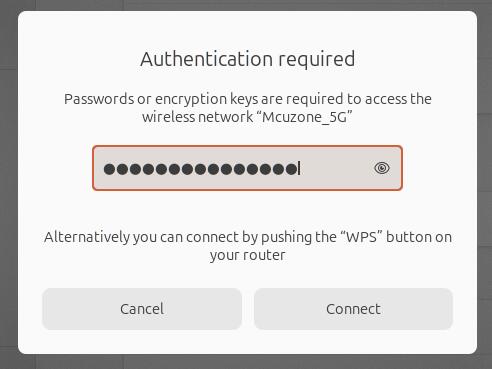Click the "Mcuzone_5G" network name text
The width and height of the screenshot is (492, 369).
click(x=307, y=117)
